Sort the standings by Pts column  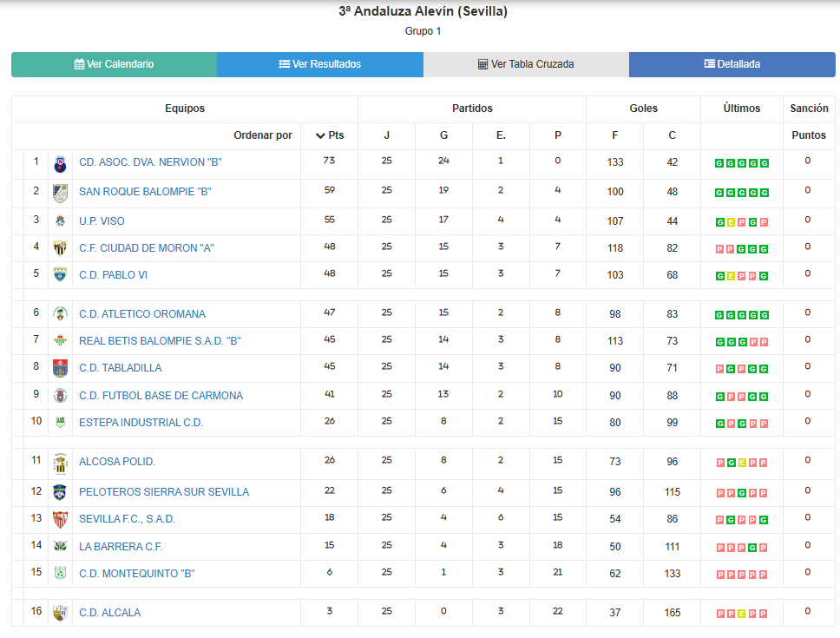pos(330,135)
